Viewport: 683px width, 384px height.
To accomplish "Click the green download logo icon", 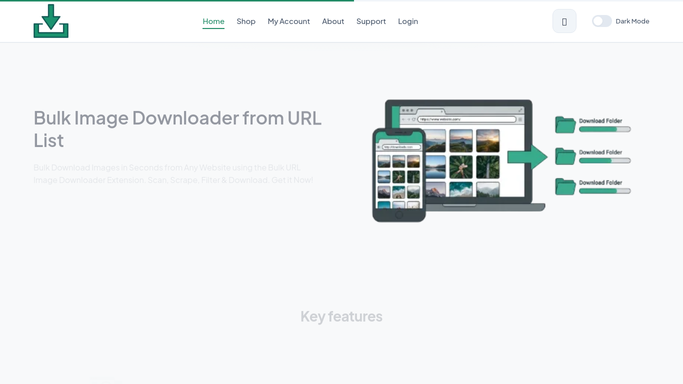I will (51, 21).
